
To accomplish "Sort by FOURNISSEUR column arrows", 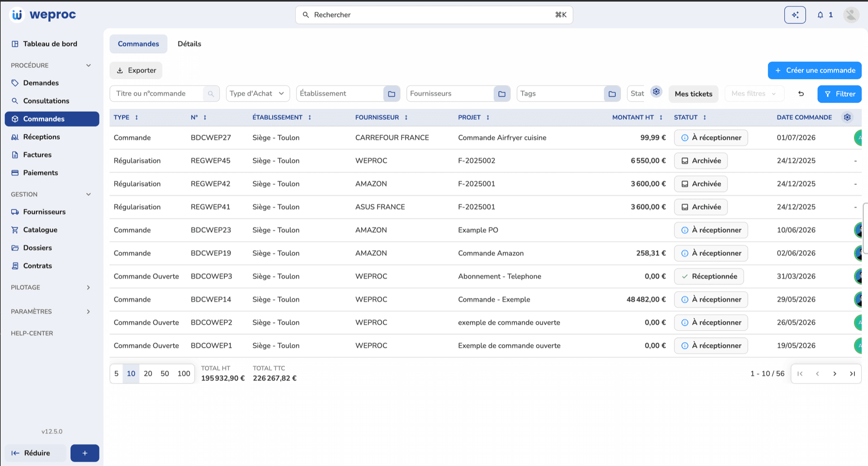I will pos(406,118).
